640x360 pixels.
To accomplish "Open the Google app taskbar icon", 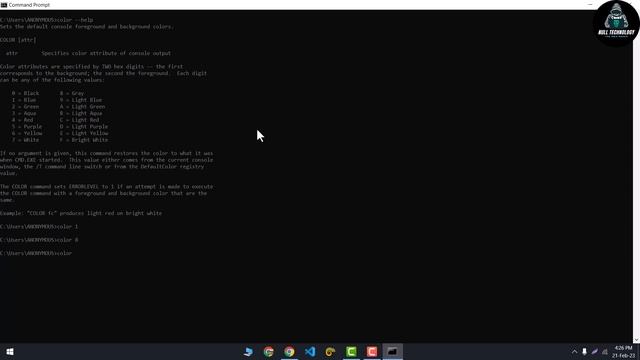I will (x=269, y=351).
